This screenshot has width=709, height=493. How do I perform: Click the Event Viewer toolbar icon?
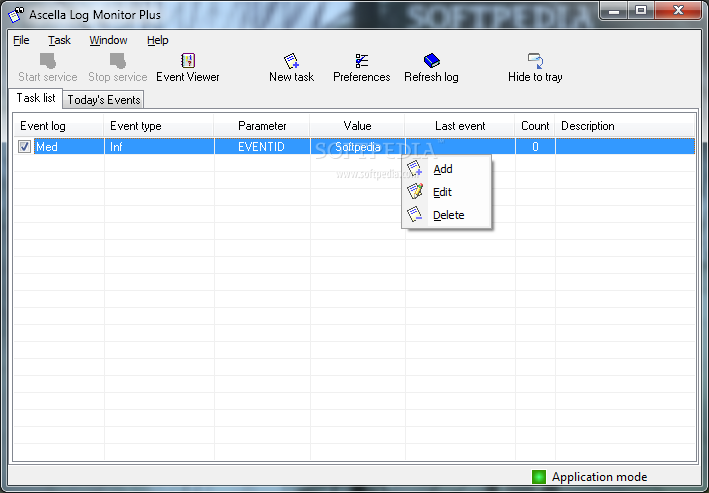(x=188, y=60)
